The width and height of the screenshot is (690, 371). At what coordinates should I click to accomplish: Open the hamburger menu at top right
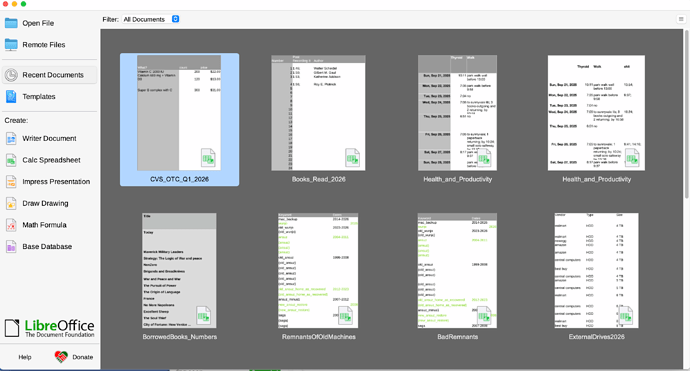(681, 19)
